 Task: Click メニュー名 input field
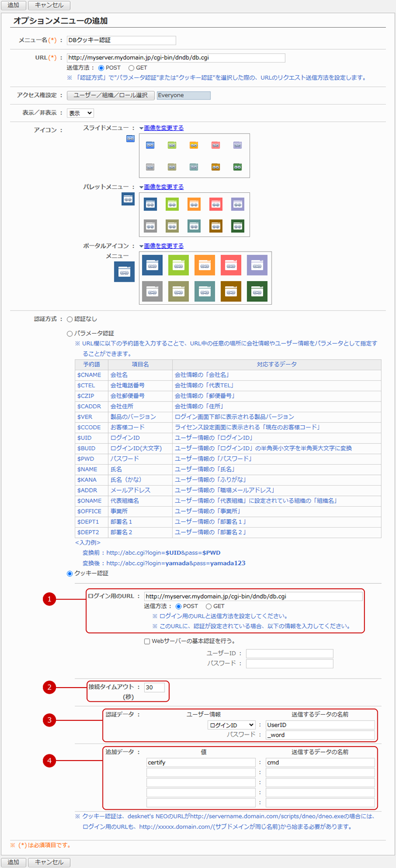pos(122,40)
